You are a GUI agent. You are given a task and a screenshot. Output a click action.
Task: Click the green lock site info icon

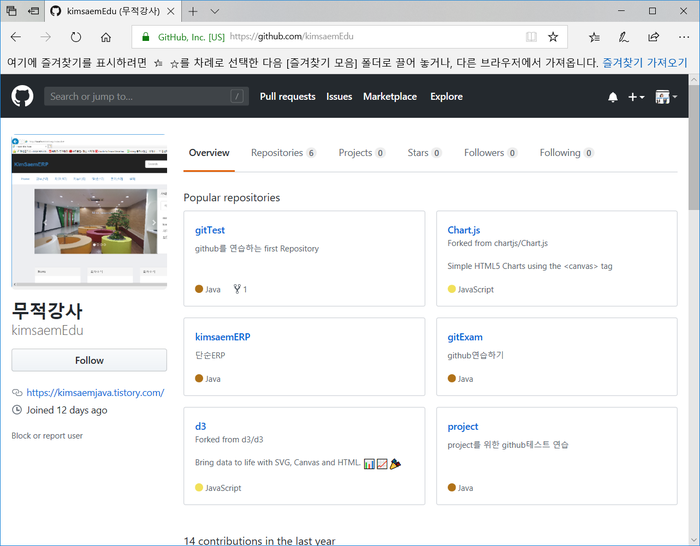click(146, 37)
